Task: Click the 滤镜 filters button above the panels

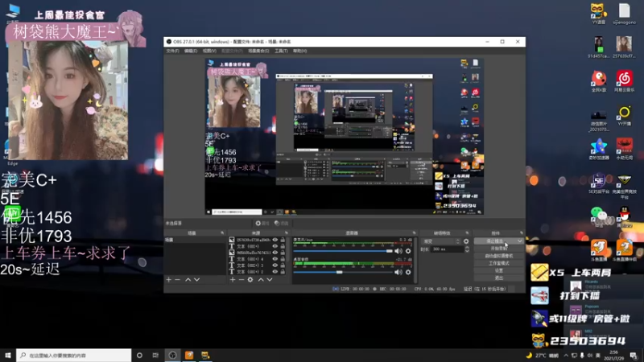Action: [x=281, y=224]
